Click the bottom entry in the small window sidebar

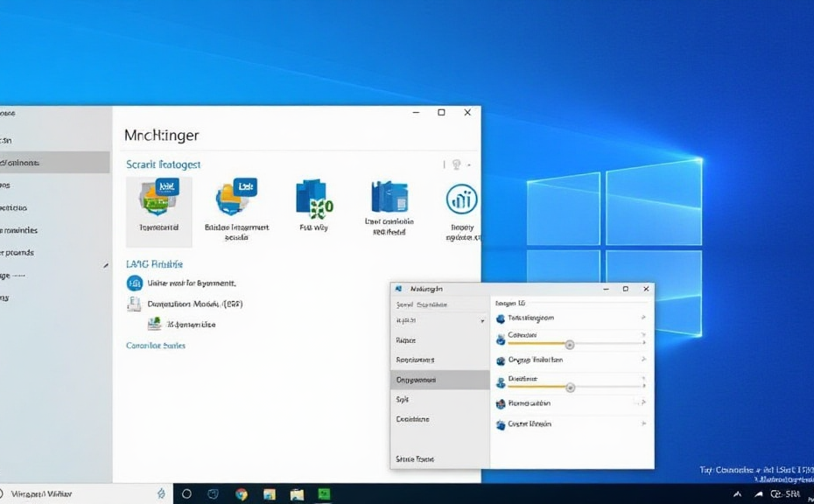tap(415, 458)
